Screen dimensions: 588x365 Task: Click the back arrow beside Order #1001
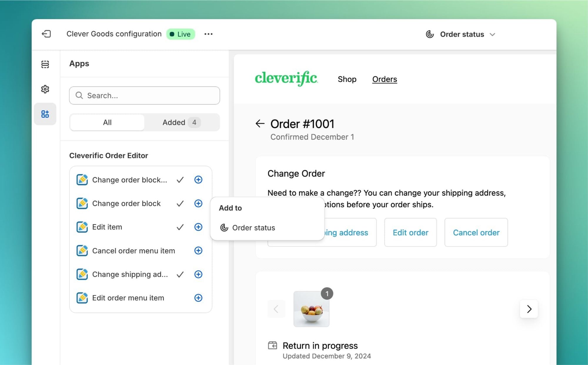coord(260,124)
